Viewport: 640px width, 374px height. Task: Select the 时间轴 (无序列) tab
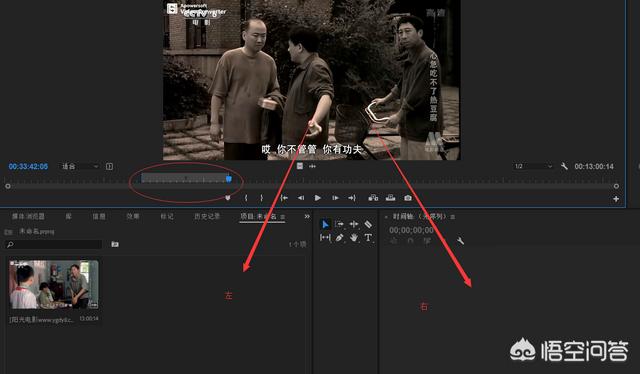[420, 216]
